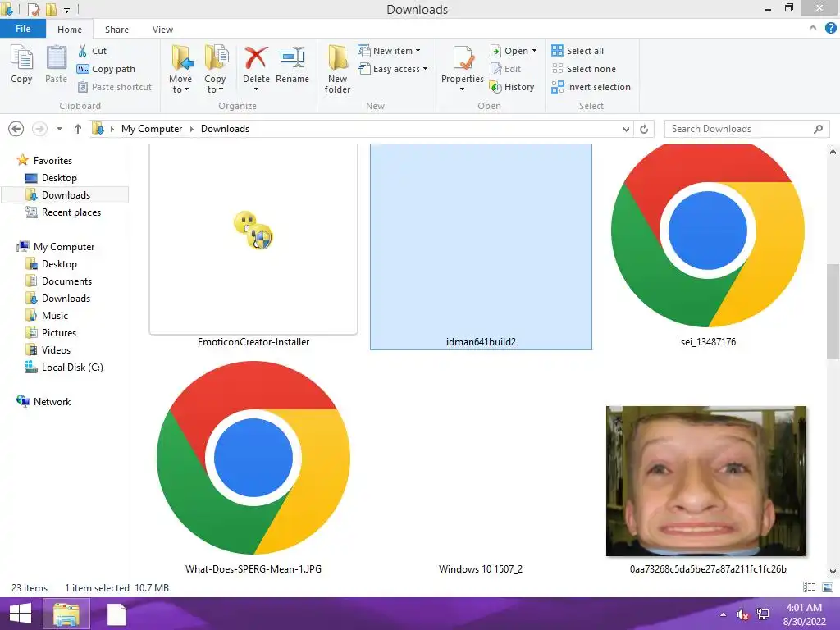
Task: Open the Help question mark icon
Action: 830,28
